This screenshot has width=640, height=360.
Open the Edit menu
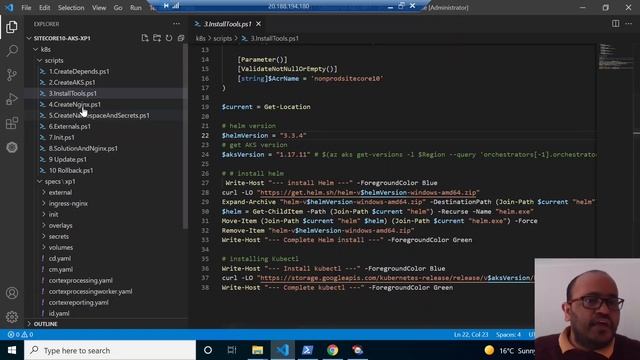pos(44,8)
